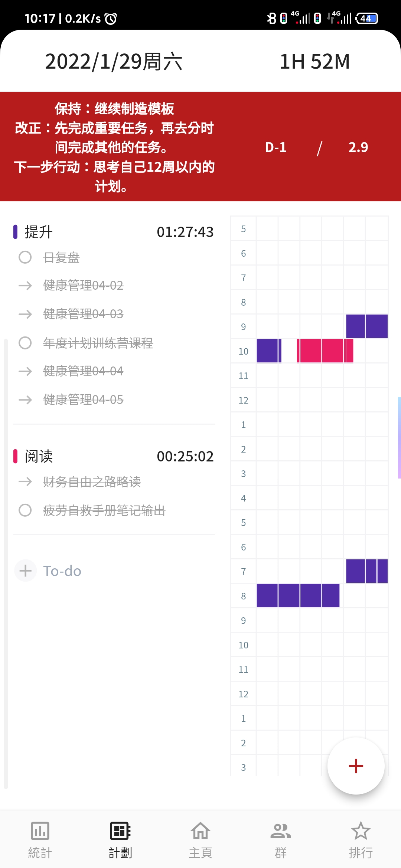Expand the 提升 category header
Screen dimensions: 401x868
point(39,232)
